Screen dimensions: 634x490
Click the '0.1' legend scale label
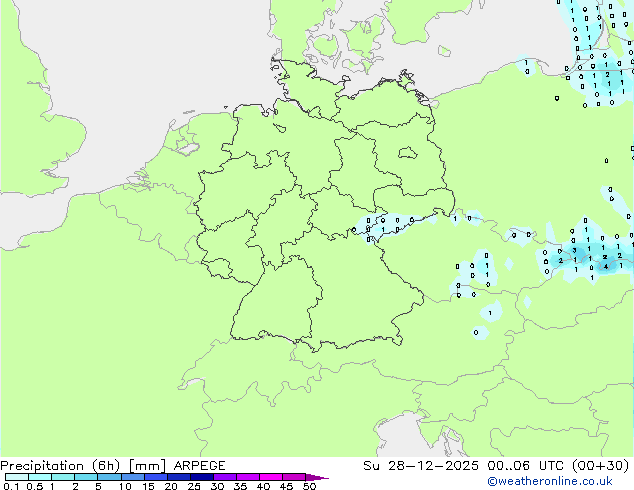pyautogui.click(x=11, y=486)
